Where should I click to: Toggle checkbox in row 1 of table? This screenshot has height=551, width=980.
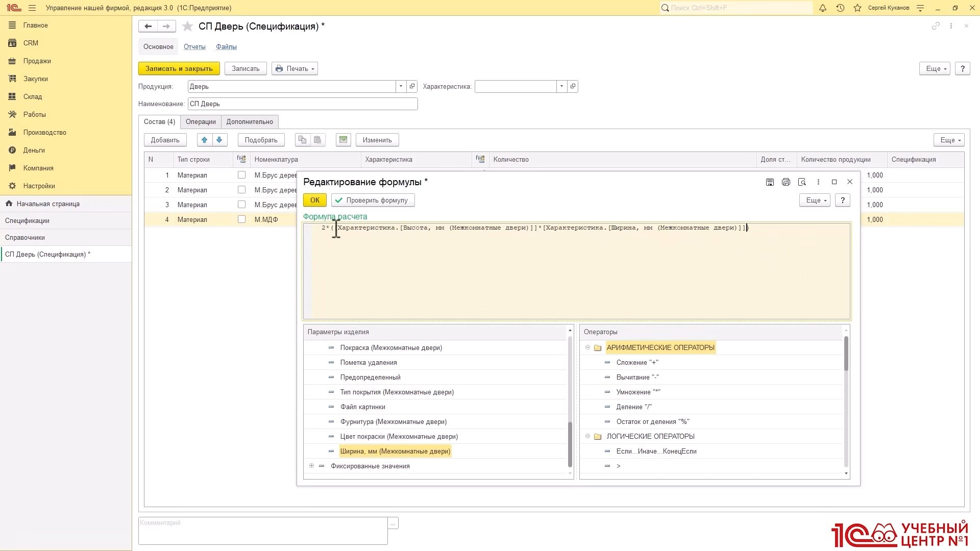point(242,175)
